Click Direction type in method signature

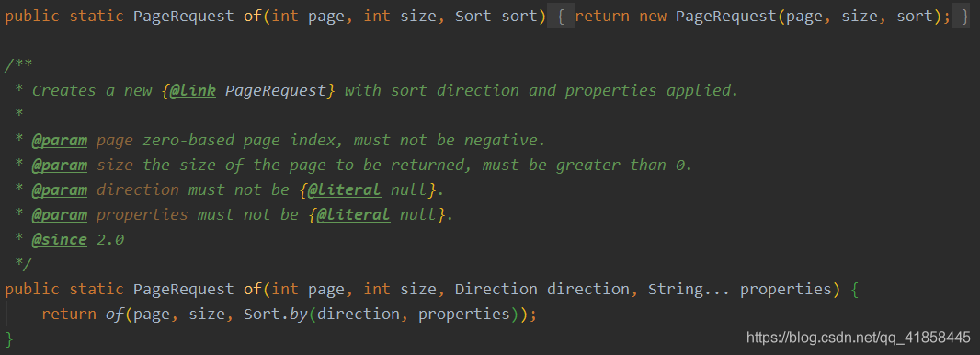tap(496, 290)
